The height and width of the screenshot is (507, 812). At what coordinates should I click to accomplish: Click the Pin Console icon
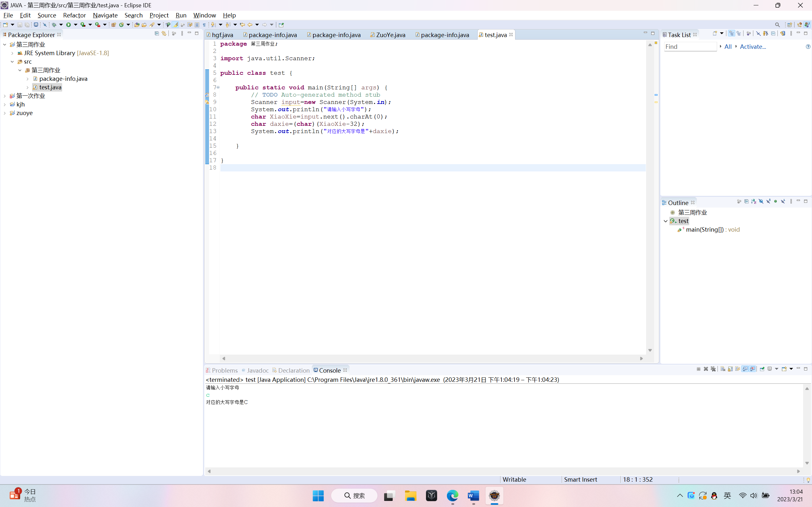click(762, 369)
